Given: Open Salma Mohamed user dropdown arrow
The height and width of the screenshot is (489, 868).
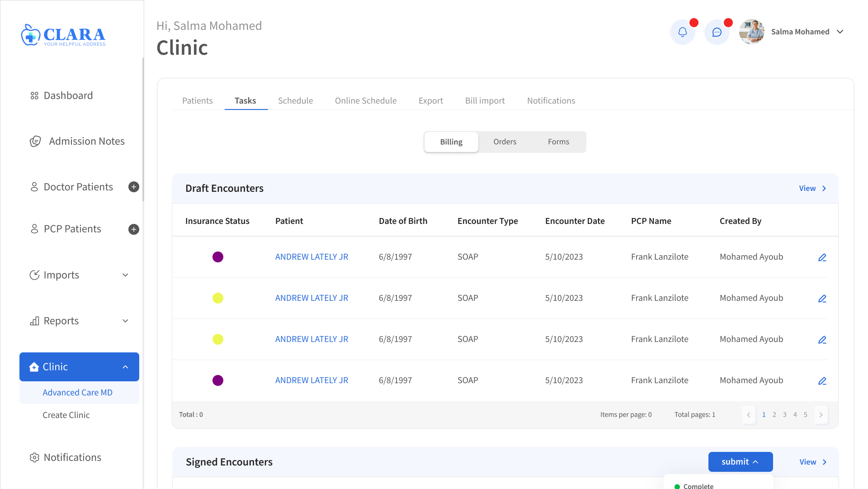Looking at the screenshot, I should coord(840,32).
